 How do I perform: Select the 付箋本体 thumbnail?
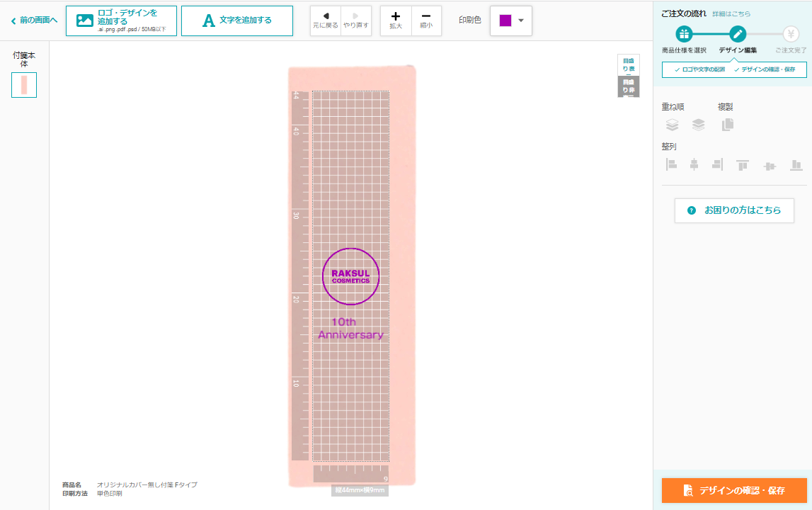[x=24, y=85]
